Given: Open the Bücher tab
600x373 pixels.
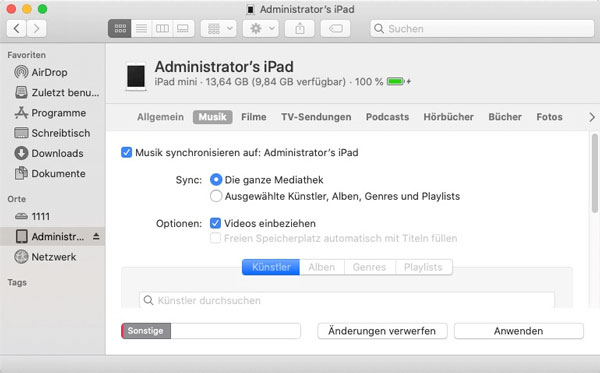Looking at the screenshot, I should point(505,117).
